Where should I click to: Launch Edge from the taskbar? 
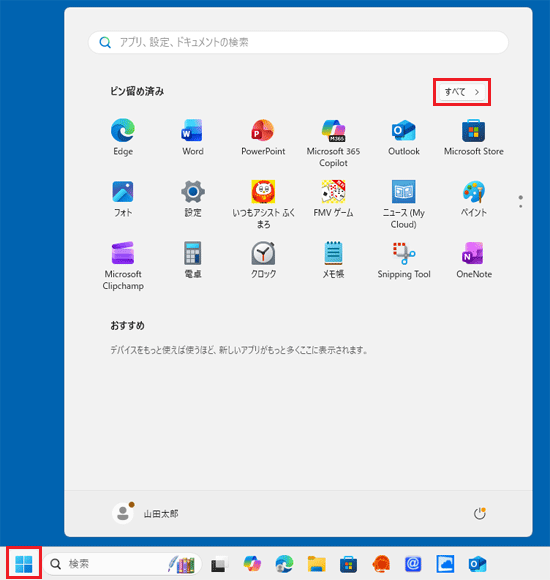(284, 564)
